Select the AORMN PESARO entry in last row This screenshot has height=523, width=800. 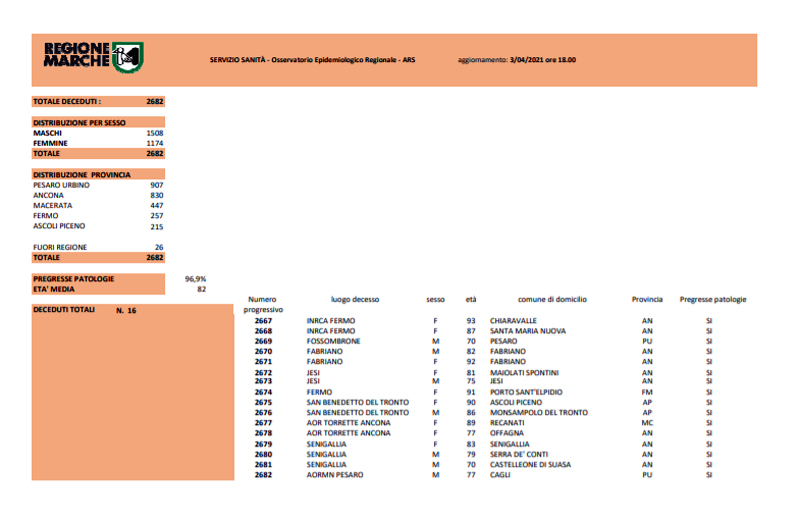tap(334, 475)
